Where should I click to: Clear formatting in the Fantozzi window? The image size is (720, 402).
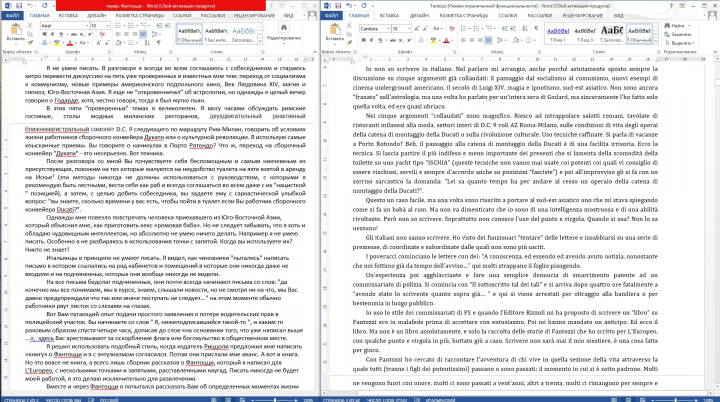click(x=452, y=28)
